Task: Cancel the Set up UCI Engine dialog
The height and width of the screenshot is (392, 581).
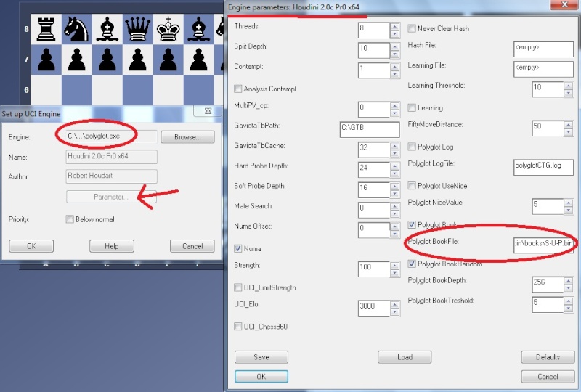Action: point(192,246)
